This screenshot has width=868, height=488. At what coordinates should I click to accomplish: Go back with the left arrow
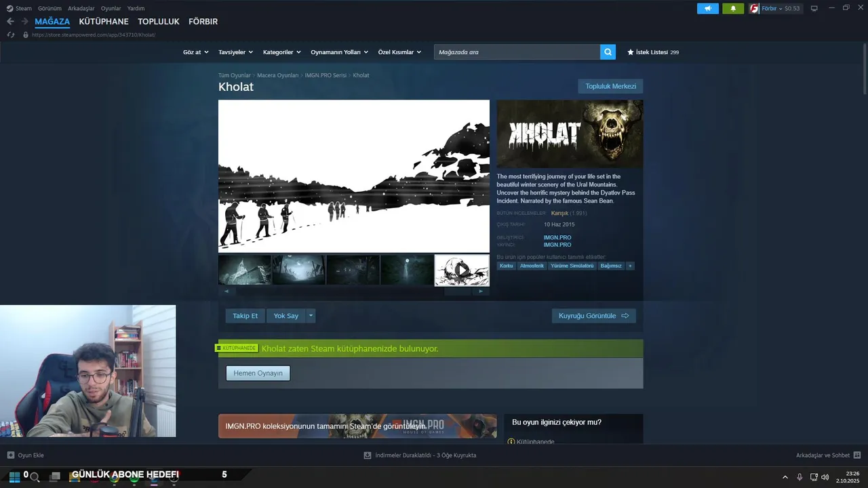(x=10, y=22)
